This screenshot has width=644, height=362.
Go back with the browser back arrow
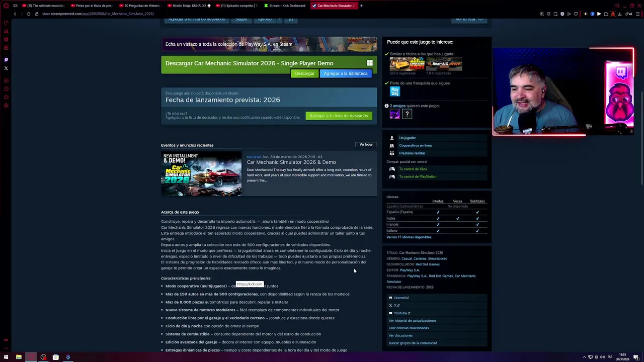15,14
